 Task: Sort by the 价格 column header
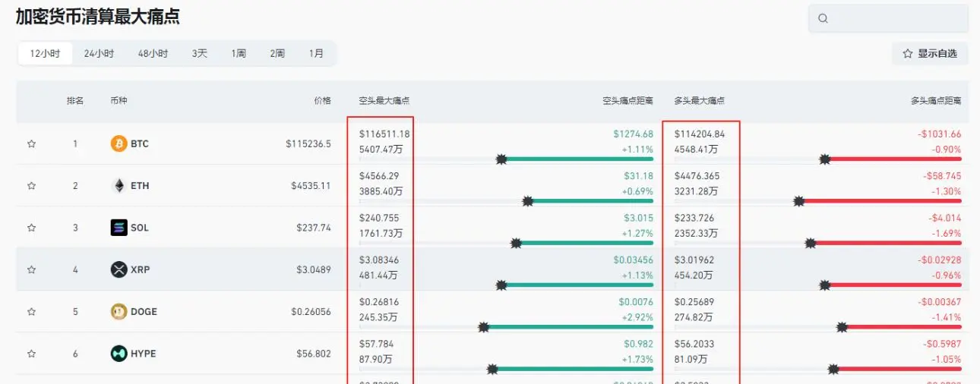click(323, 100)
